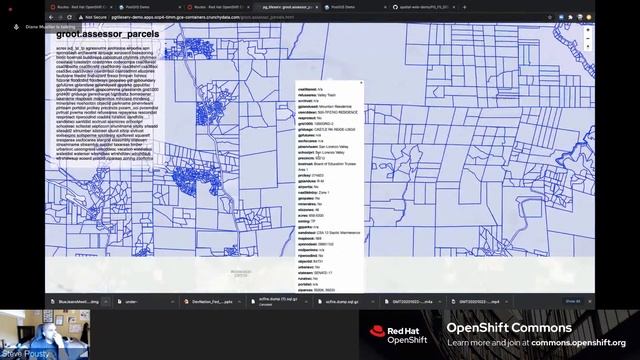Click 'gplanduse: Mountain Residence' popup row
Viewport: 640px width, 360px height.
point(324,107)
